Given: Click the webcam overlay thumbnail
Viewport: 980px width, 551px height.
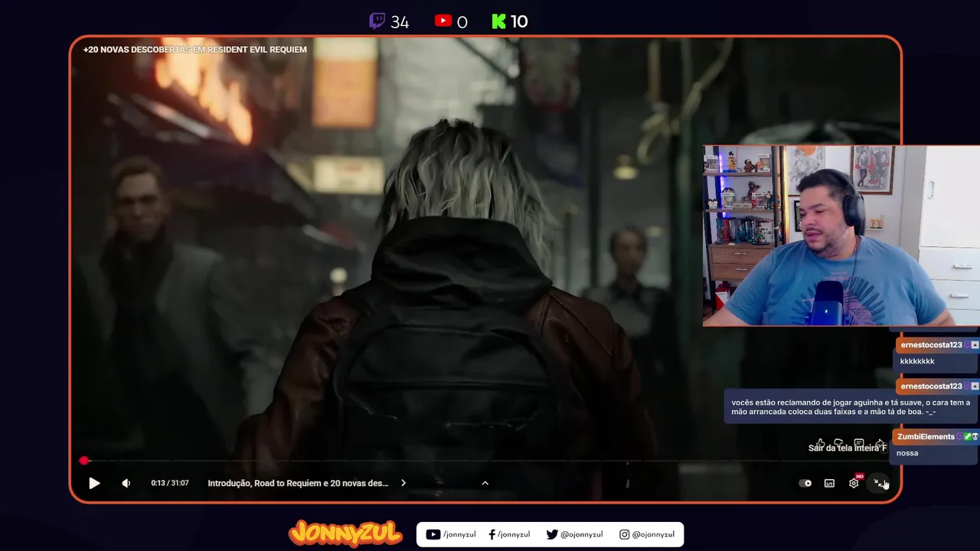Looking at the screenshot, I should tap(841, 236).
